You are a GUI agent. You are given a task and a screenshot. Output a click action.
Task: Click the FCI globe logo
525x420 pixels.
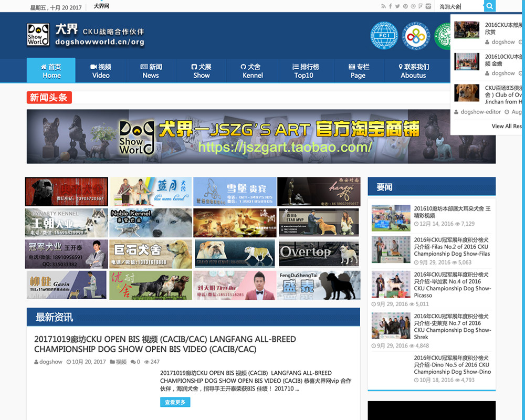[384, 35]
